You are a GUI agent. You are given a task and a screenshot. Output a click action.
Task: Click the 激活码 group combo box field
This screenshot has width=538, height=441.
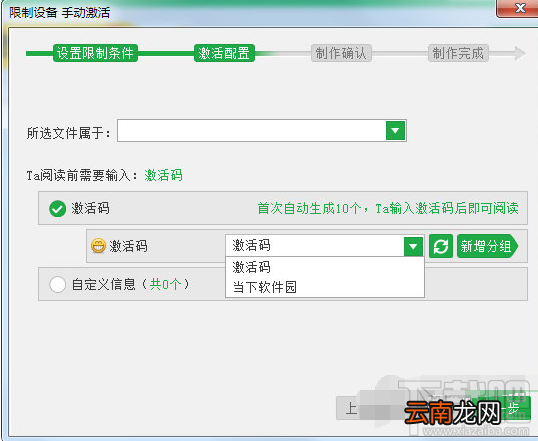pyautogui.click(x=325, y=246)
